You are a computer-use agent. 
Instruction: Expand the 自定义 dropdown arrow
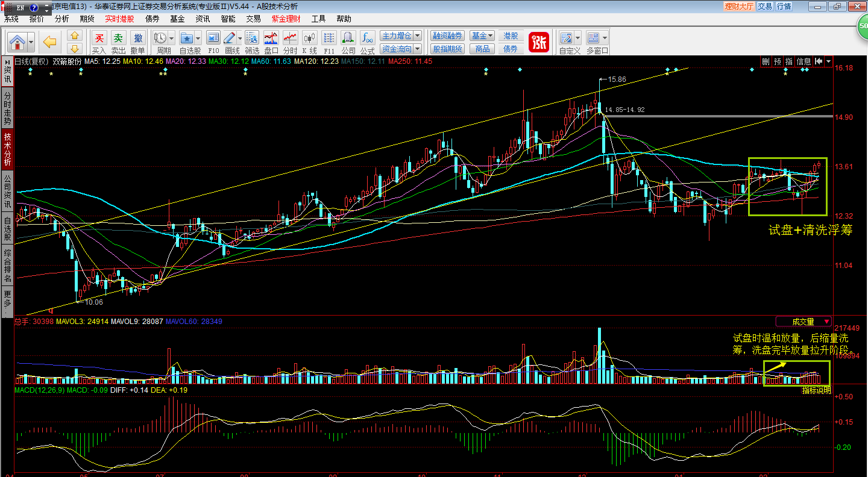pos(577,38)
